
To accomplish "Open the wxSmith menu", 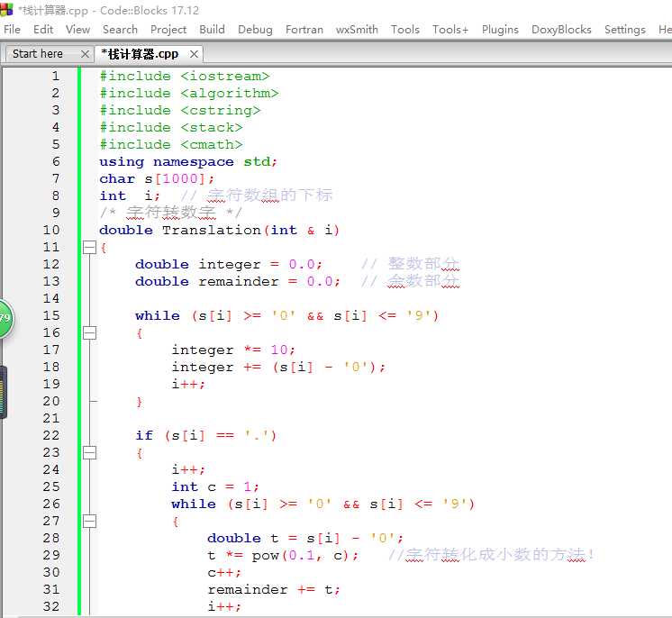I will tap(357, 30).
